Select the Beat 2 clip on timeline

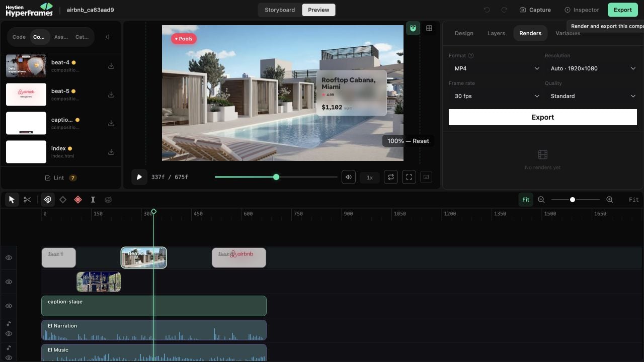point(99,282)
